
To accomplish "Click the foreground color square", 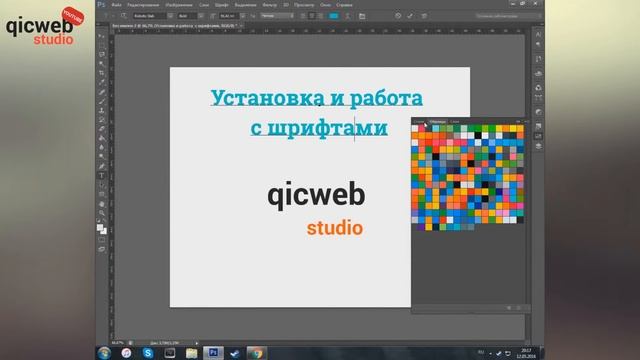I will 100,228.
